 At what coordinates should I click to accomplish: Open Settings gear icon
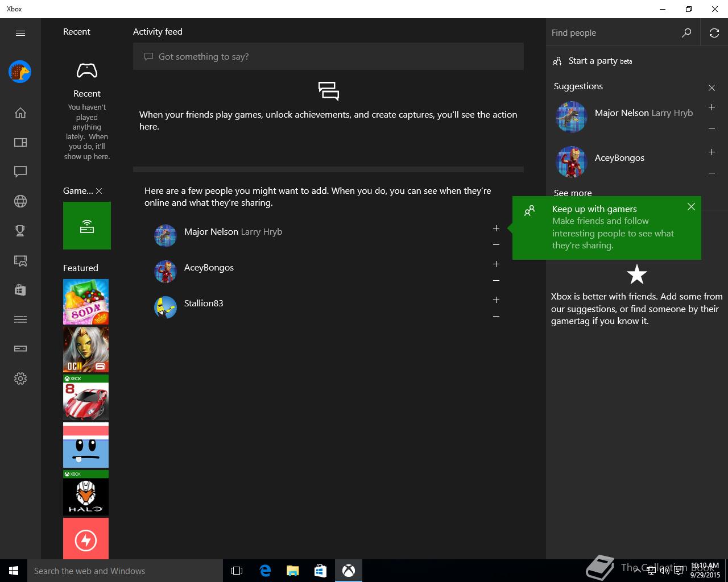coord(20,379)
